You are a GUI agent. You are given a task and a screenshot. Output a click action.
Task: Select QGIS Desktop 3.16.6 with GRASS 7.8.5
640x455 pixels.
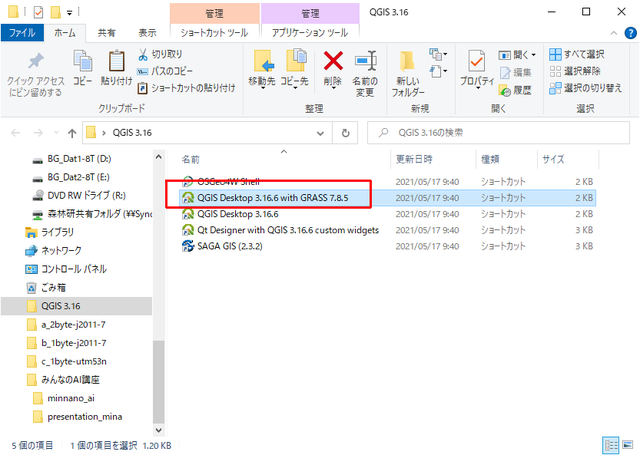click(387, 198)
